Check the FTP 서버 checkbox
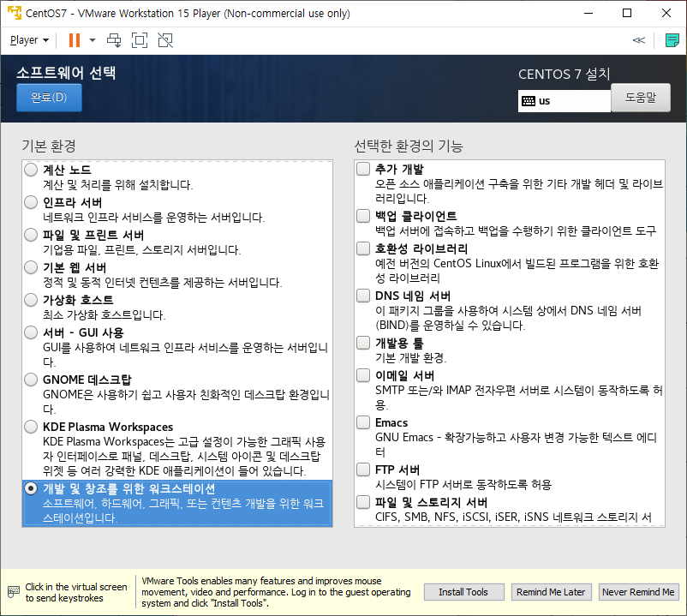 click(x=363, y=469)
